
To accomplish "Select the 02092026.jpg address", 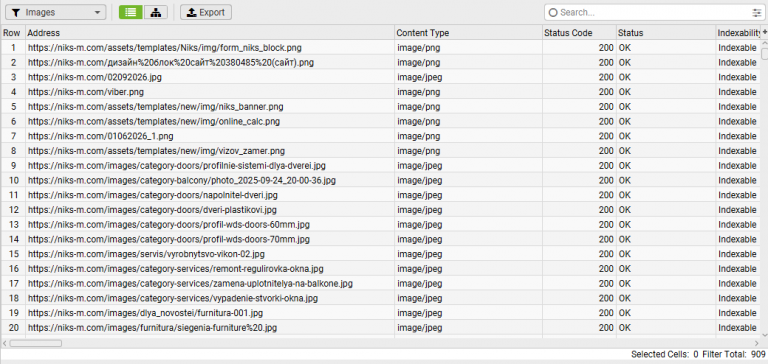I will tap(95, 77).
